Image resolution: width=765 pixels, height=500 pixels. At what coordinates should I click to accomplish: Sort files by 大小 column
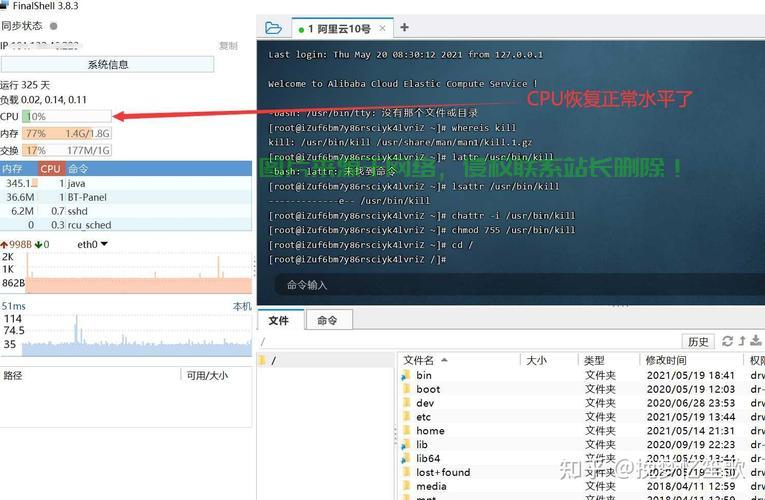[549, 360]
